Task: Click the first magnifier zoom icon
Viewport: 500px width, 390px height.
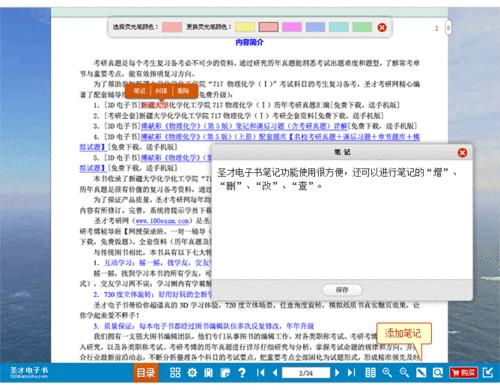Action: pos(387,373)
